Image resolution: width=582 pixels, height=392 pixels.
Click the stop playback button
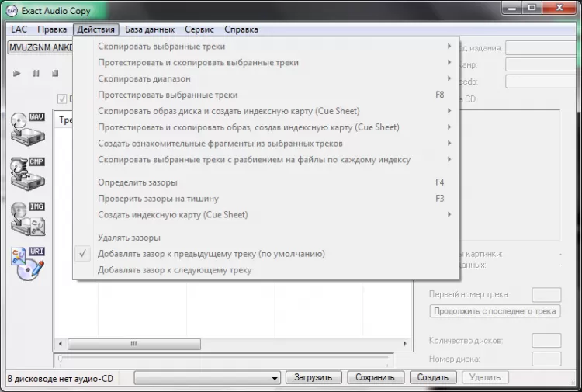coord(55,74)
